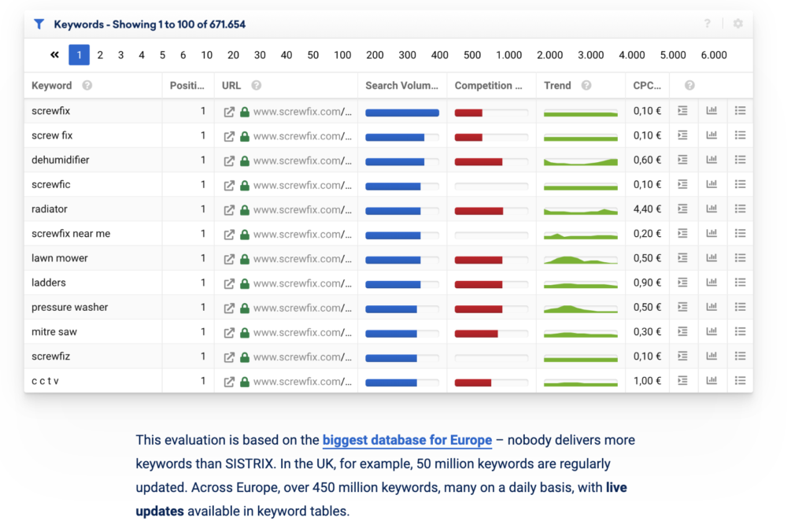Open history chart icon for dehumidifier row
The image size is (806, 532).
(712, 160)
